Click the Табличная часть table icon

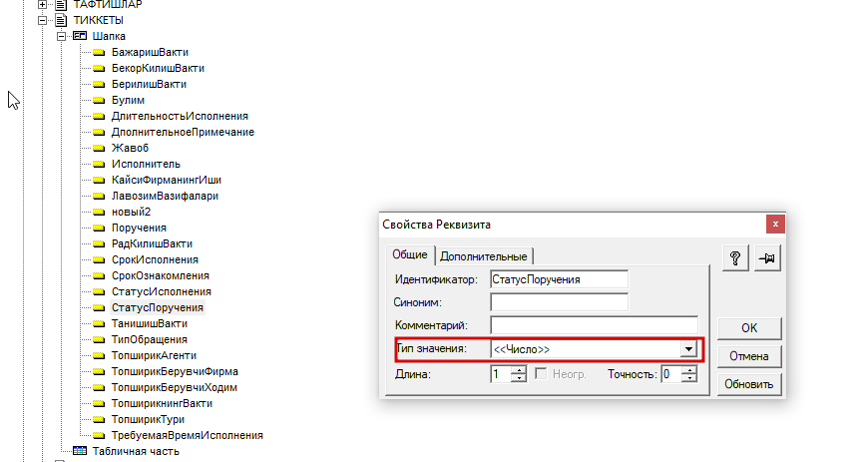click(80, 451)
